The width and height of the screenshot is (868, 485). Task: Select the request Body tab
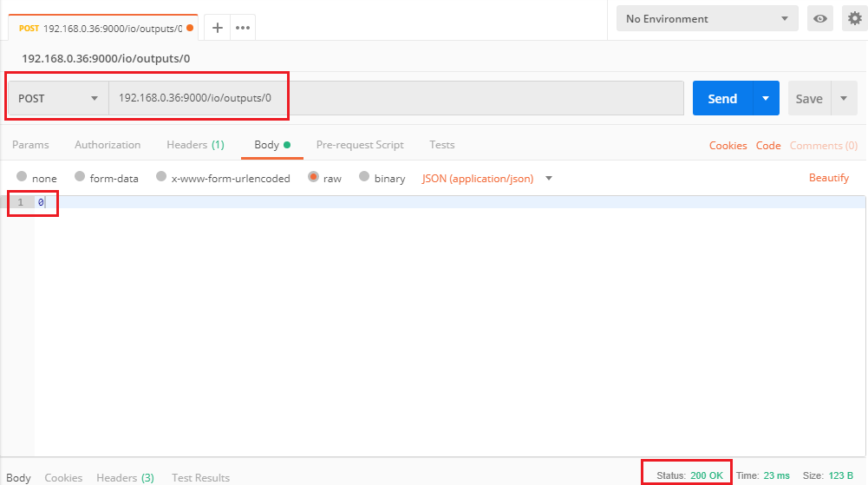coord(271,145)
